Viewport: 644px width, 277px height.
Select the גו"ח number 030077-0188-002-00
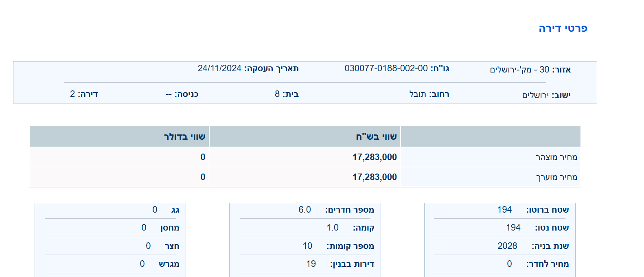pos(386,68)
